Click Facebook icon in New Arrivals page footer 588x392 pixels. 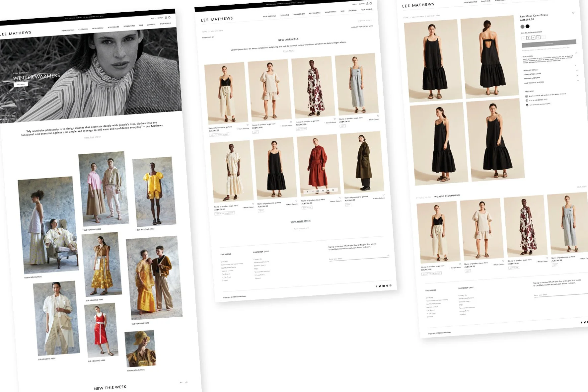pyautogui.click(x=377, y=286)
